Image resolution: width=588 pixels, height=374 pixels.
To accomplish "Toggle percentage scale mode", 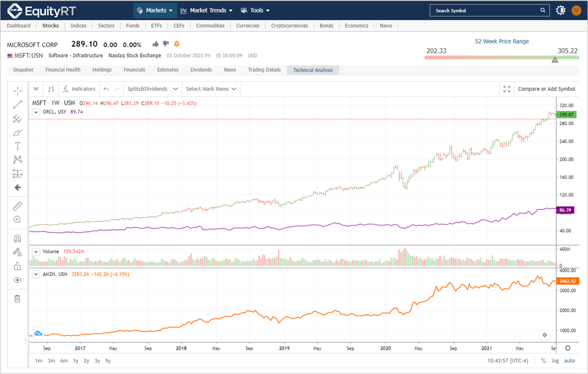I will point(543,361).
